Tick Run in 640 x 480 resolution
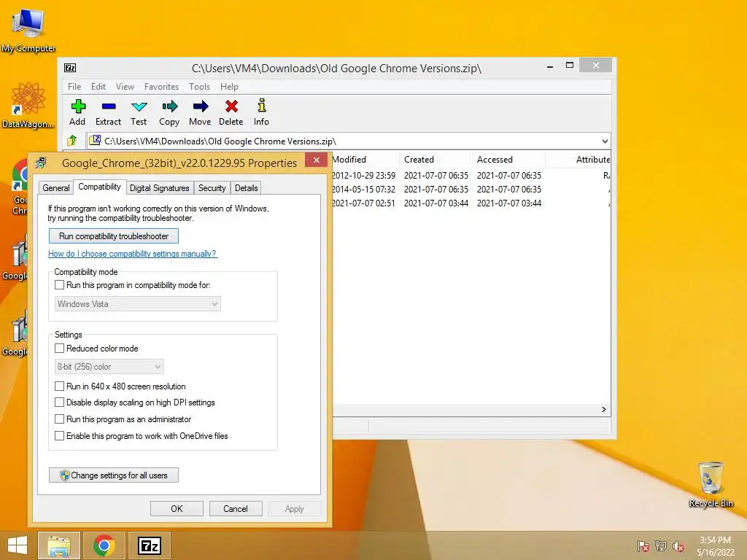 (60, 386)
